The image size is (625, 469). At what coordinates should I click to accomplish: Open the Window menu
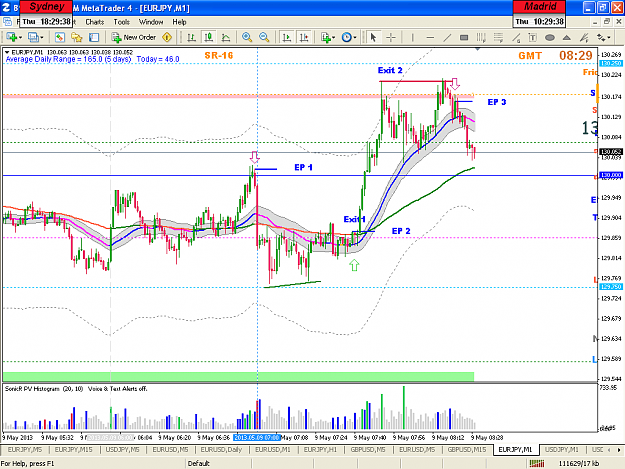click(151, 22)
